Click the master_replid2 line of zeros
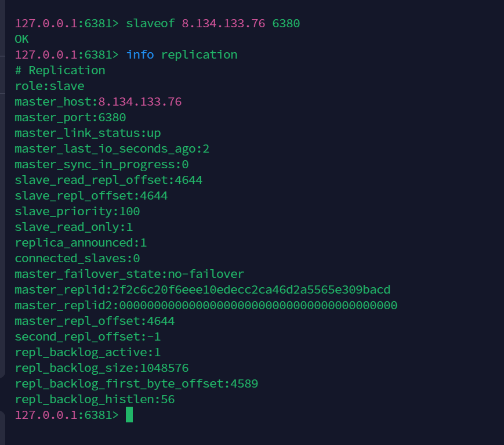Image resolution: width=504 pixels, height=445 pixels. tap(206, 305)
